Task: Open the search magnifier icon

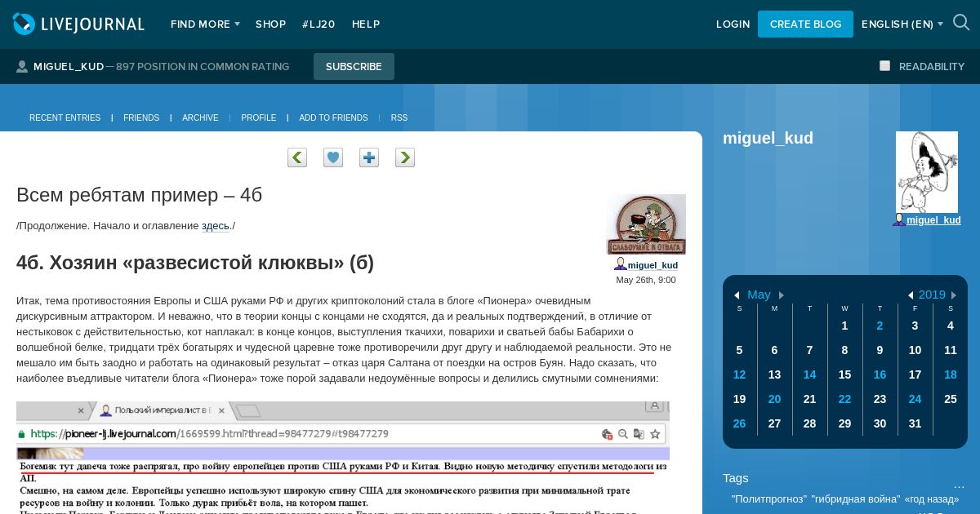Action: 961,23
